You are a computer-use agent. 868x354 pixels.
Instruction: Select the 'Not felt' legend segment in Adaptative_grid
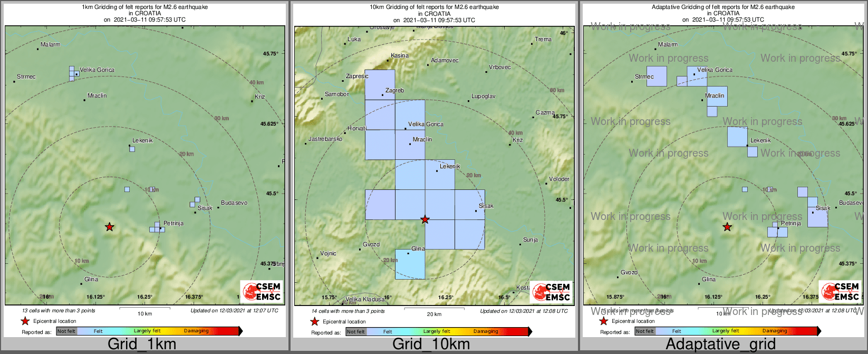644,331
